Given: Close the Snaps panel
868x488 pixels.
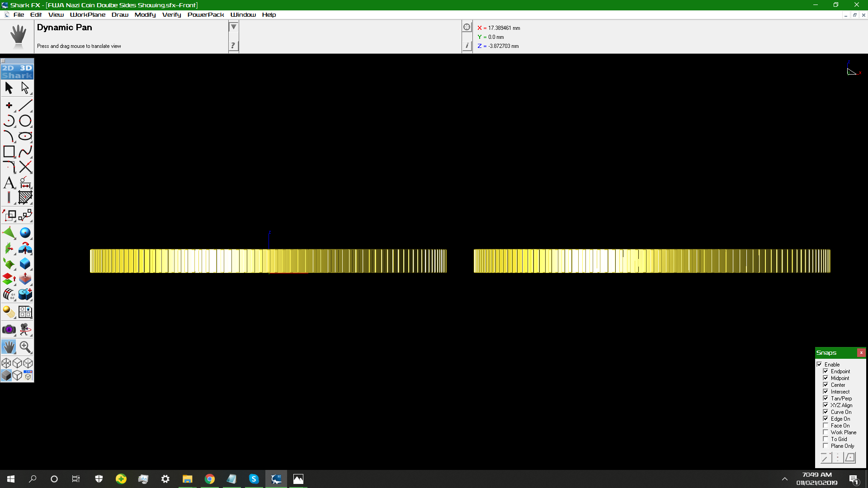Looking at the screenshot, I should coord(861,352).
